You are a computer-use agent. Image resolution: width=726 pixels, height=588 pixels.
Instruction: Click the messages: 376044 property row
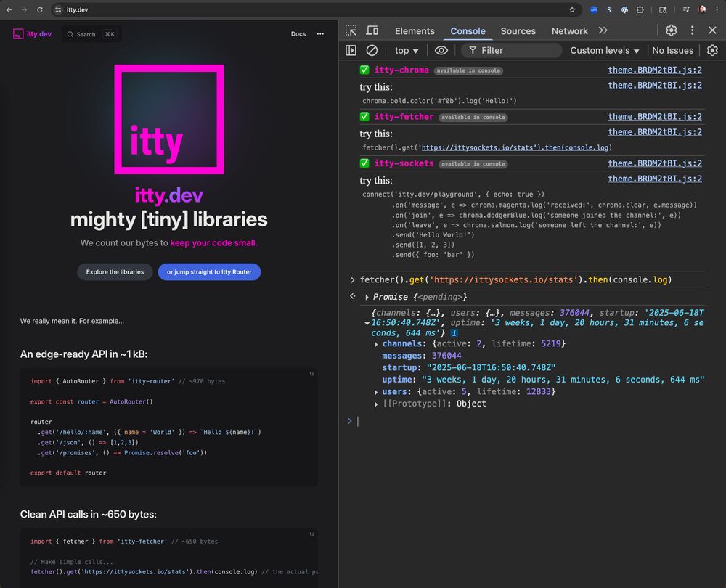coord(421,356)
